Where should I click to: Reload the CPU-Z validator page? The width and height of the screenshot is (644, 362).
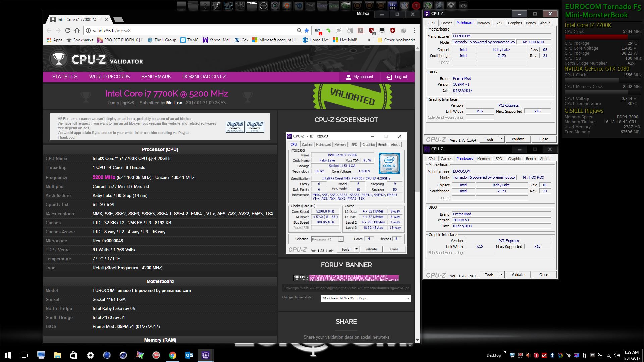[x=67, y=31]
